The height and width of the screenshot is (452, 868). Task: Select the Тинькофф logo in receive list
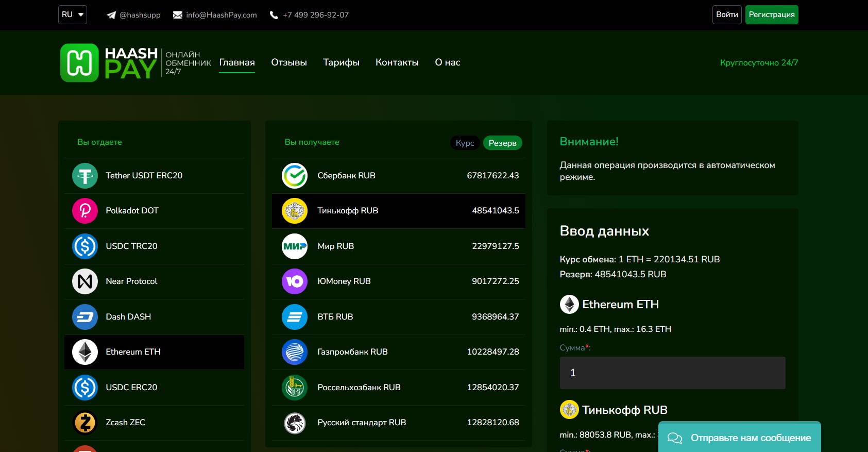click(x=295, y=211)
